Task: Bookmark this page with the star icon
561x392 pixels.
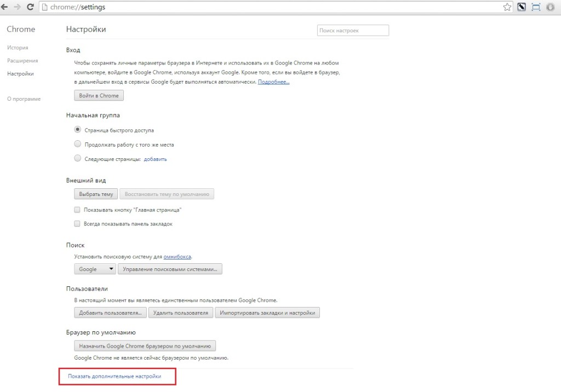Action: (507, 7)
